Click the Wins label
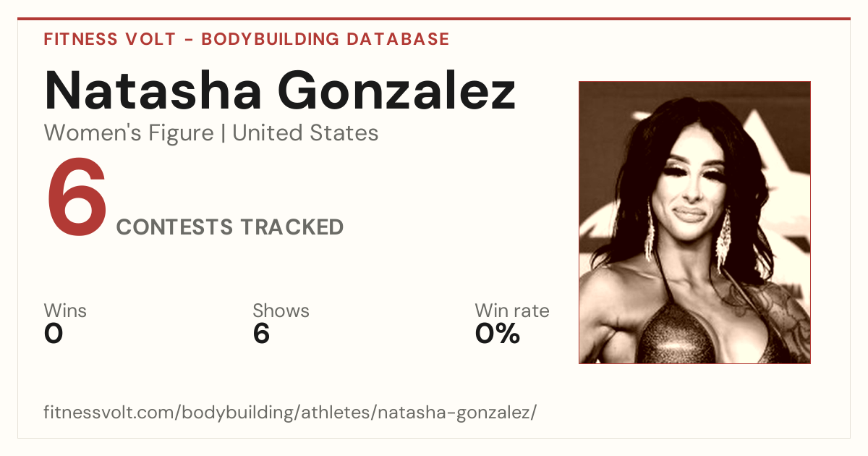The width and height of the screenshot is (868, 456). click(x=65, y=311)
